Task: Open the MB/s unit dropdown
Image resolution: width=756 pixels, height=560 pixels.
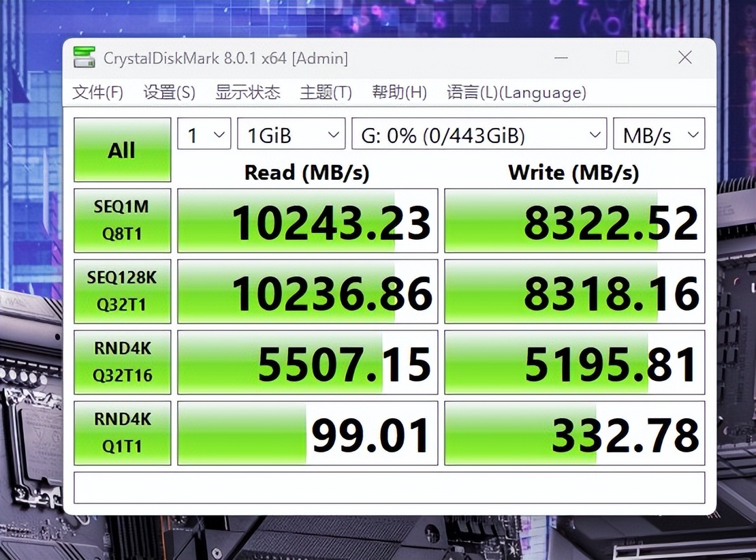Action: point(659,134)
